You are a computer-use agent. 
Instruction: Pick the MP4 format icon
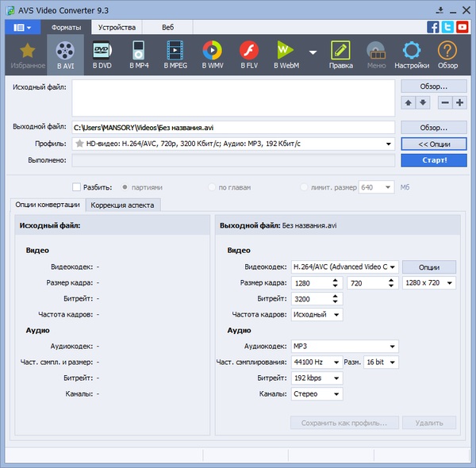[139, 54]
